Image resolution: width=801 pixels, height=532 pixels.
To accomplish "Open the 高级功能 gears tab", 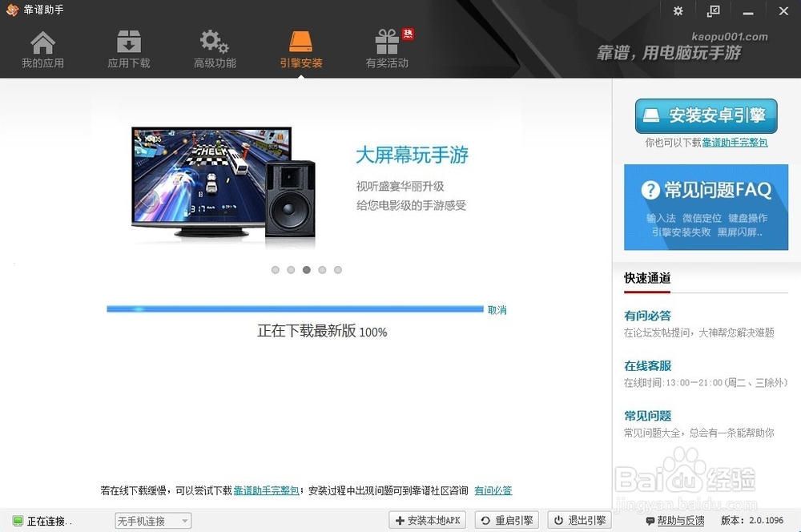I will pyautogui.click(x=215, y=50).
